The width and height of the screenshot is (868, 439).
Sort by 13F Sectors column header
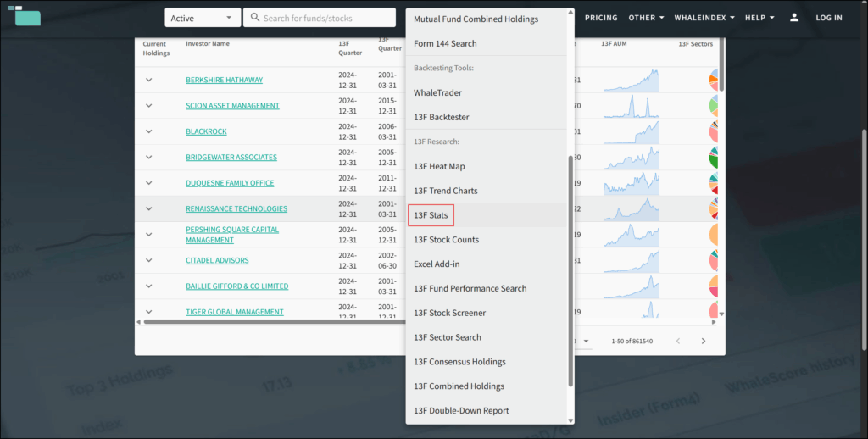[696, 44]
